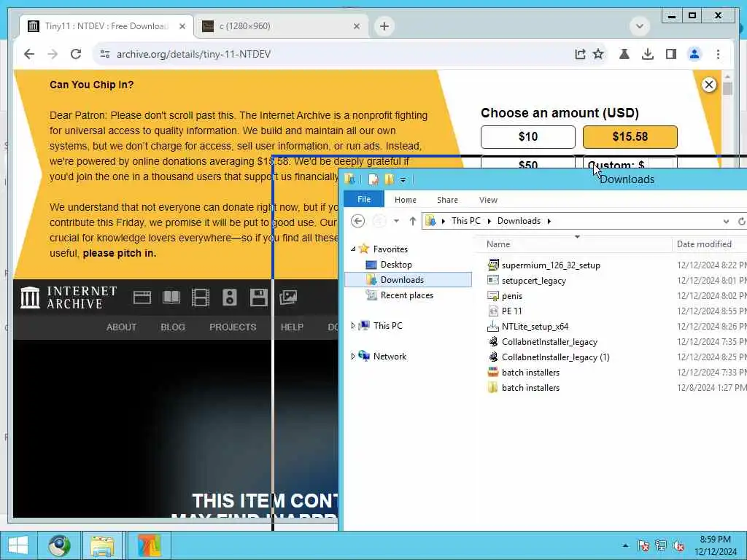Expand Network in navigation pane

[x=353, y=356]
